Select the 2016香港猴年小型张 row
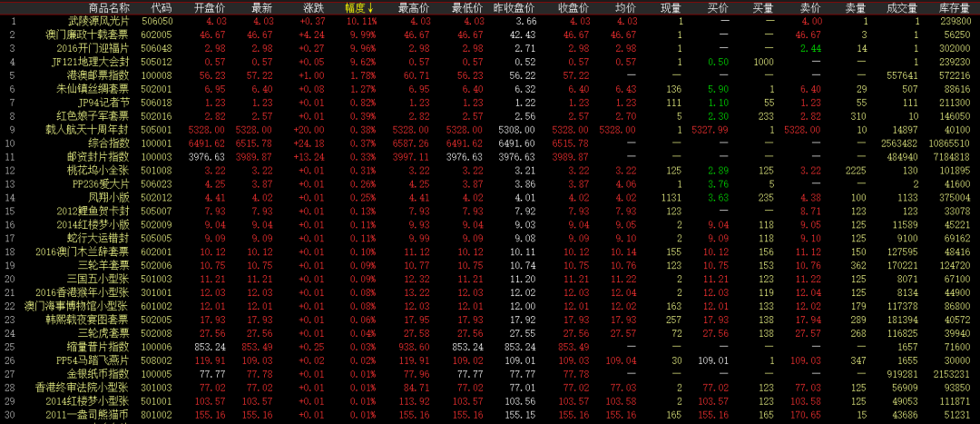 coord(490,292)
